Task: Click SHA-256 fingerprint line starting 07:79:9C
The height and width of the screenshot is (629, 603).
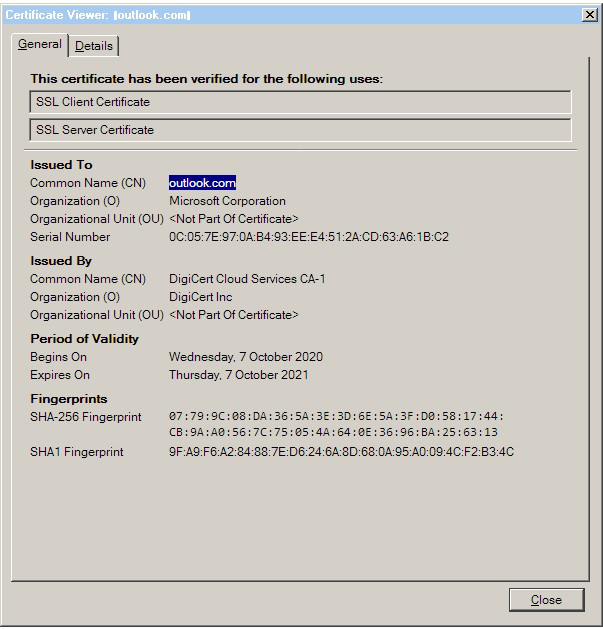Action: tap(336, 416)
